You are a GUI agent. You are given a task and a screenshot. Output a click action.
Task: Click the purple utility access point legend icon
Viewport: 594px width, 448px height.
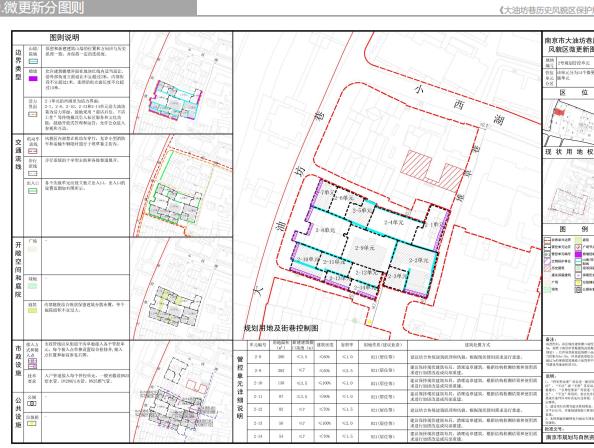coord(33,364)
